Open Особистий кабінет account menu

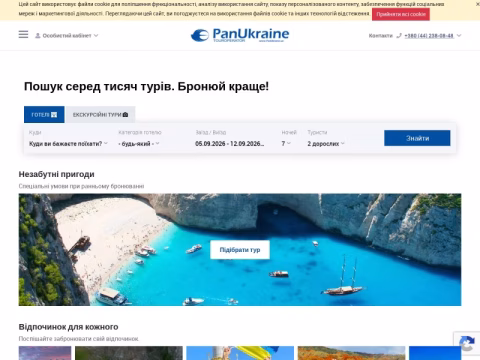67,35
